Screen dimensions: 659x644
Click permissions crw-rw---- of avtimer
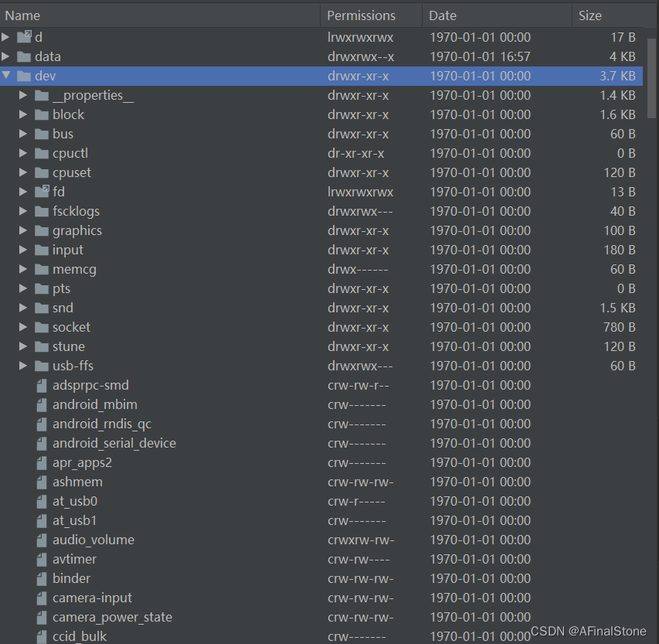[x=358, y=560]
